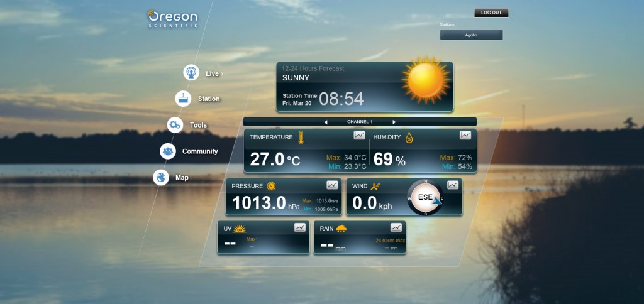Click the Map globe icon

161,178
